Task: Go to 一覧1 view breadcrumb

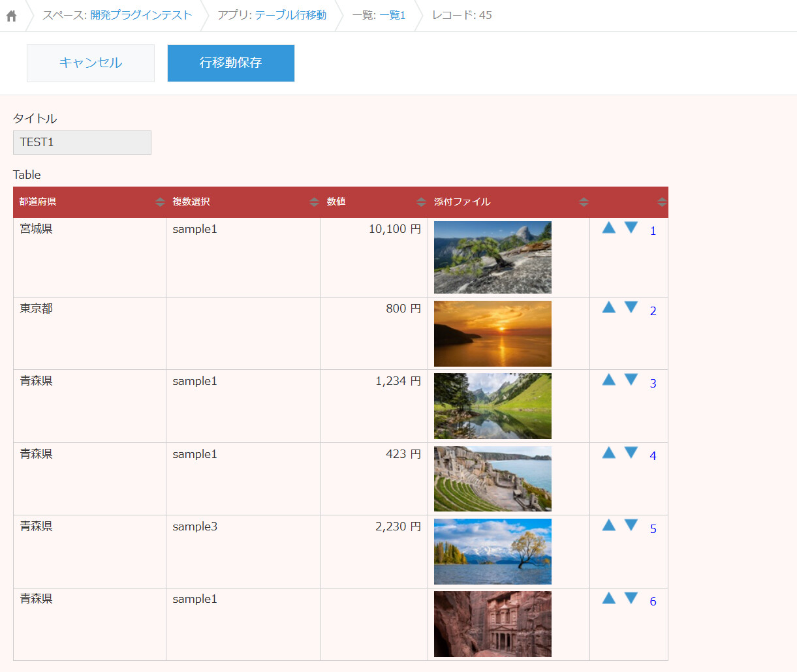Action: pyautogui.click(x=392, y=15)
